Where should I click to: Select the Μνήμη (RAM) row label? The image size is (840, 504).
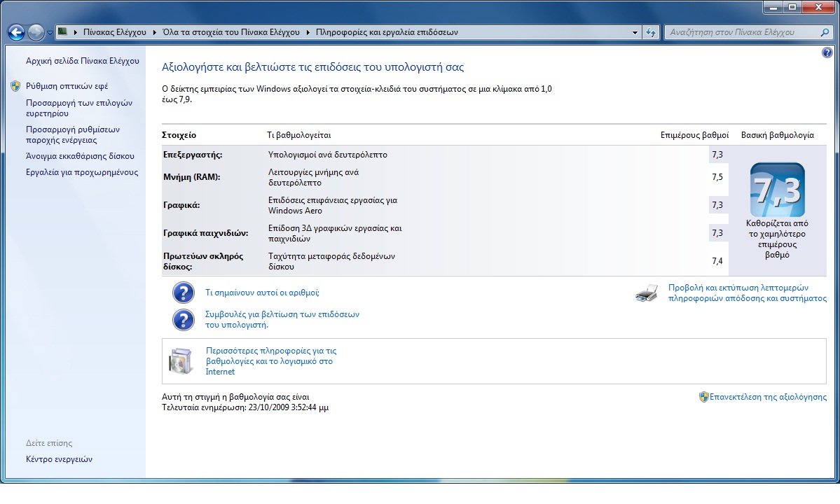tap(192, 177)
